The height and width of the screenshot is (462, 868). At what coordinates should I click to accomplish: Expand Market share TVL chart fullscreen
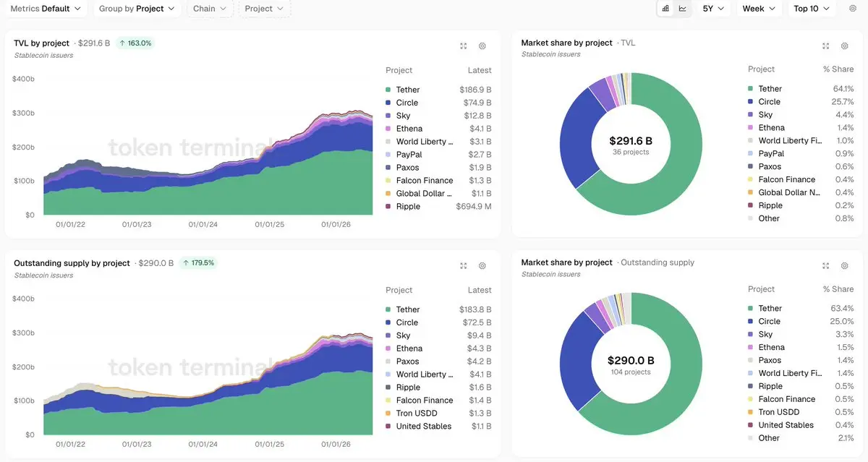tap(825, 46)
